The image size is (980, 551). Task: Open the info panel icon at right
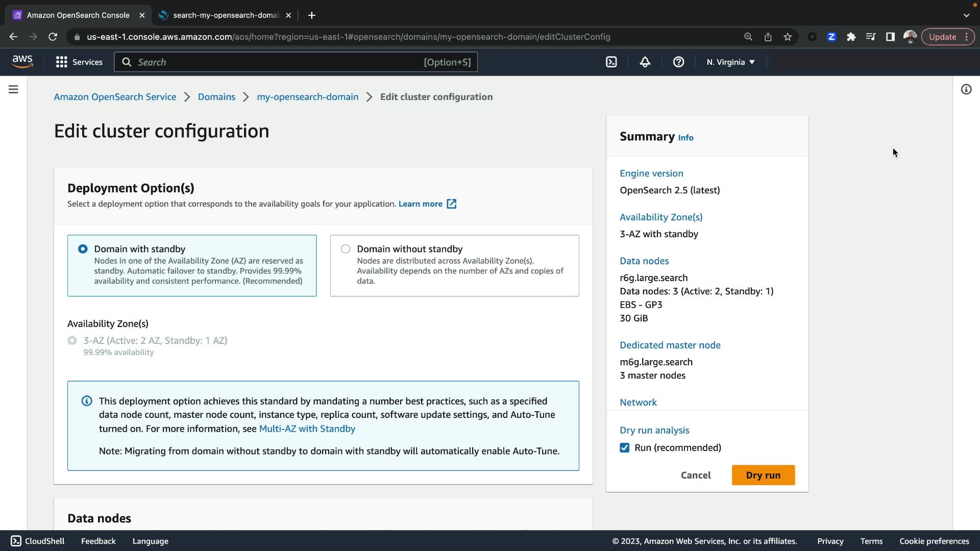[966, 89]
